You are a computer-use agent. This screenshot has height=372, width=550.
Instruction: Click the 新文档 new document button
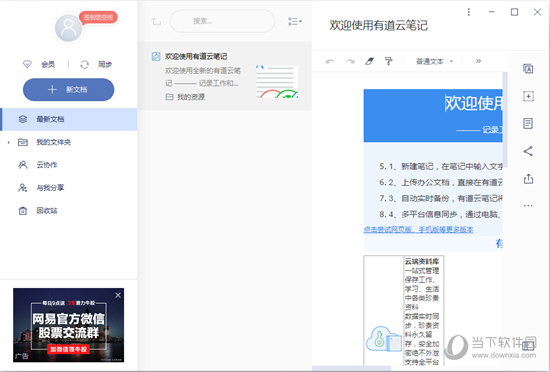coord(68,89)
